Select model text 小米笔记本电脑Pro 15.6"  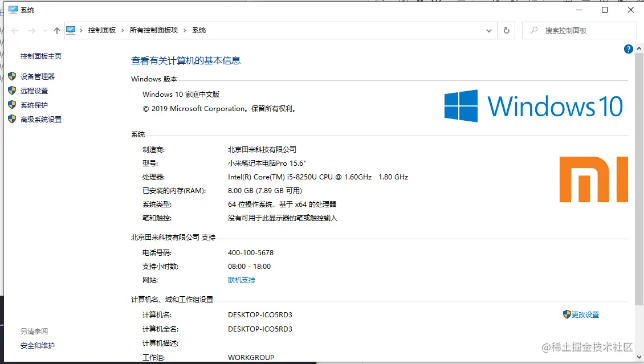[267, 163]
